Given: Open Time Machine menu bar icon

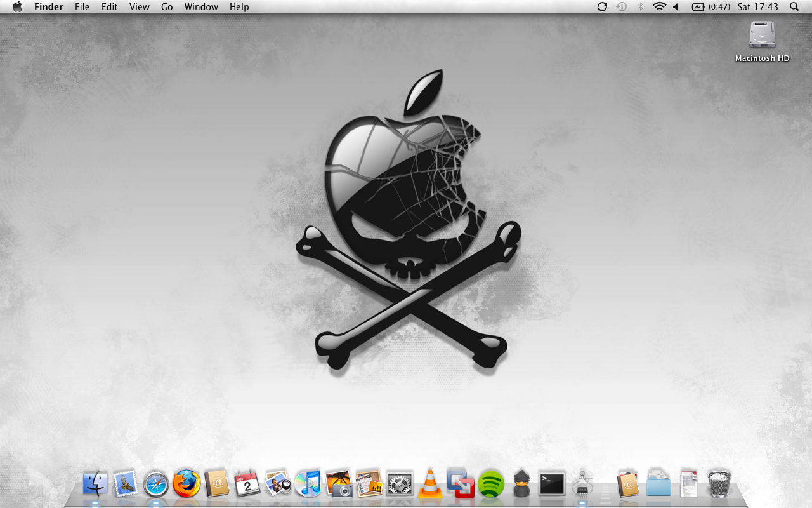Looking at the screenshot, I should (x=622, y=7).
